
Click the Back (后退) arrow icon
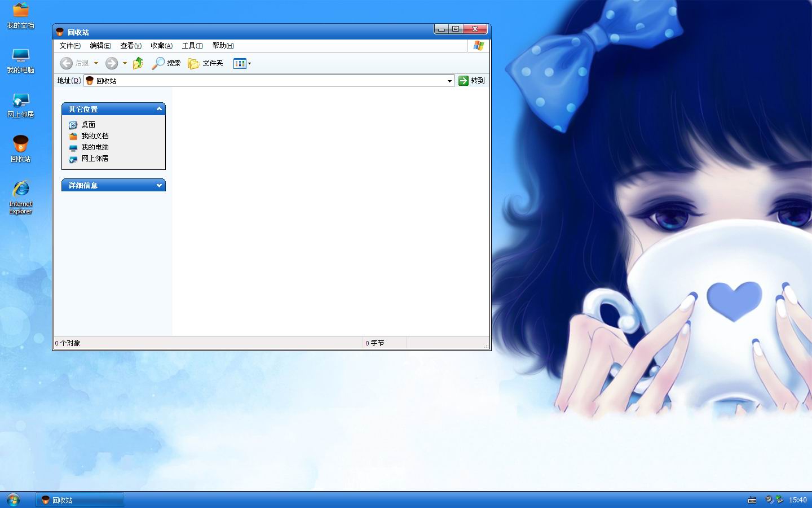tap(67, 63)
